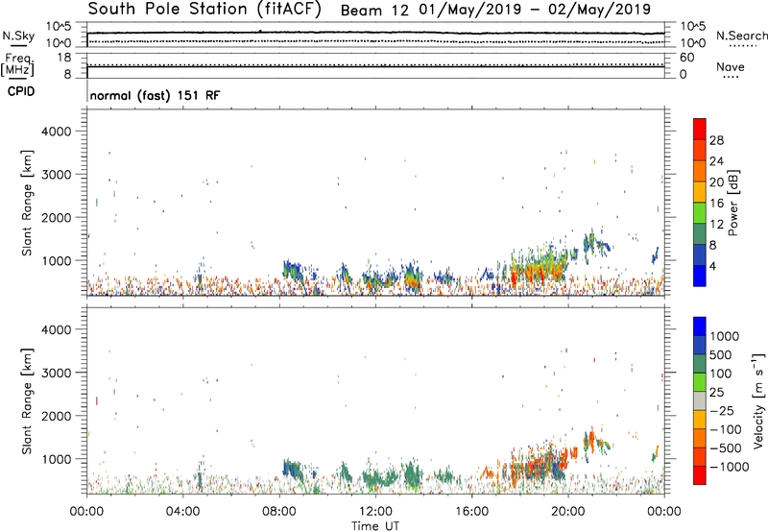Click the 'N.Sky' legend label
768x532 pixels.
pyautogui.click(x=18, y=36)
